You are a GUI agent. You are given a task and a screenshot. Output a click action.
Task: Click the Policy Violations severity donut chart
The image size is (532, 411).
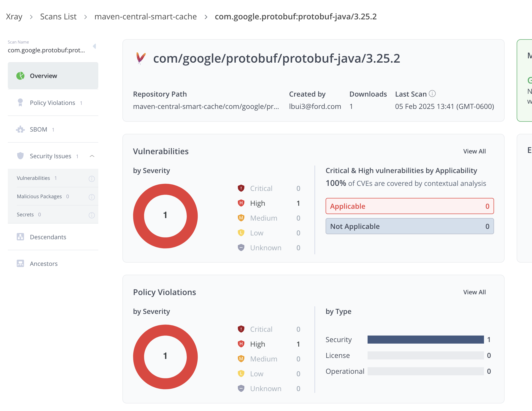click(165, 357)
